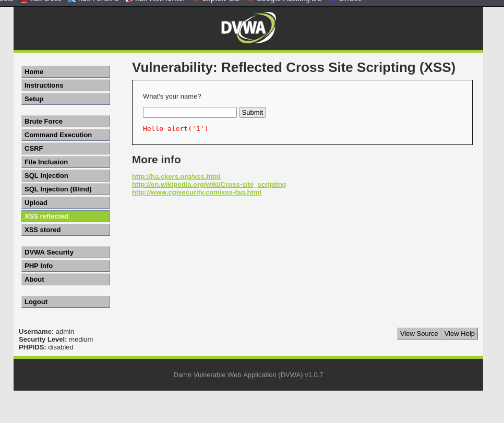Click the What's your name? label
This screenshot has height=423, width=504.
[172, 96]
